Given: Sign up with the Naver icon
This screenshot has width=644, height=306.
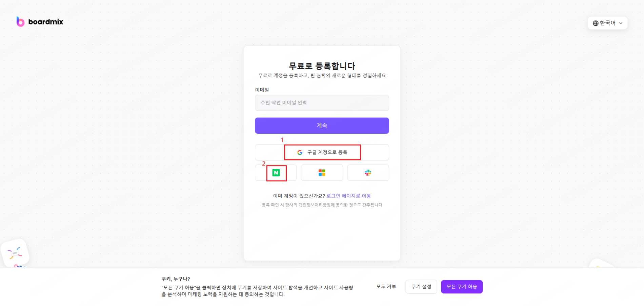Looking at the screenshot, I should (276, 173).
